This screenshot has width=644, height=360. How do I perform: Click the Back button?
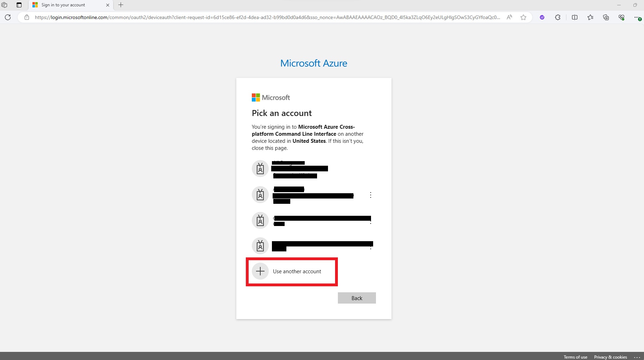pyautogui.click(x=357, y=298)
